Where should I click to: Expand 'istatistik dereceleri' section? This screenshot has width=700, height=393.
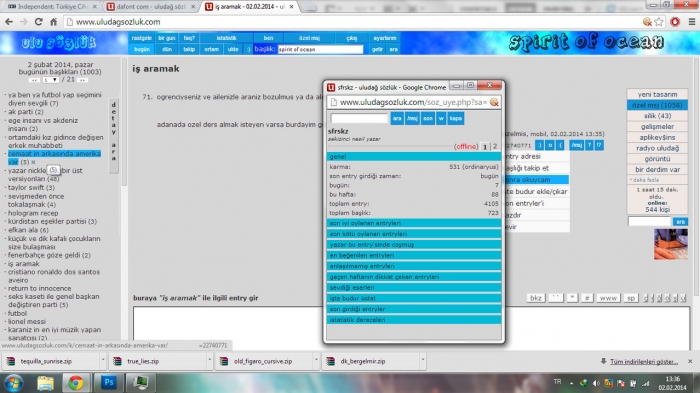coord(414,320)
